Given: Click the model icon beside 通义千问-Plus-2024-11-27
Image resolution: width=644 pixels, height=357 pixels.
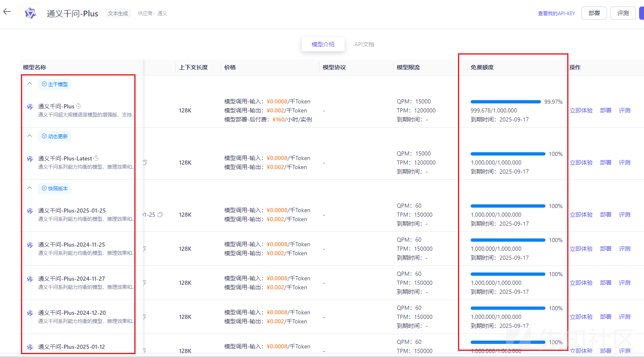Looking at the screenshot, I should click(30, 279).
